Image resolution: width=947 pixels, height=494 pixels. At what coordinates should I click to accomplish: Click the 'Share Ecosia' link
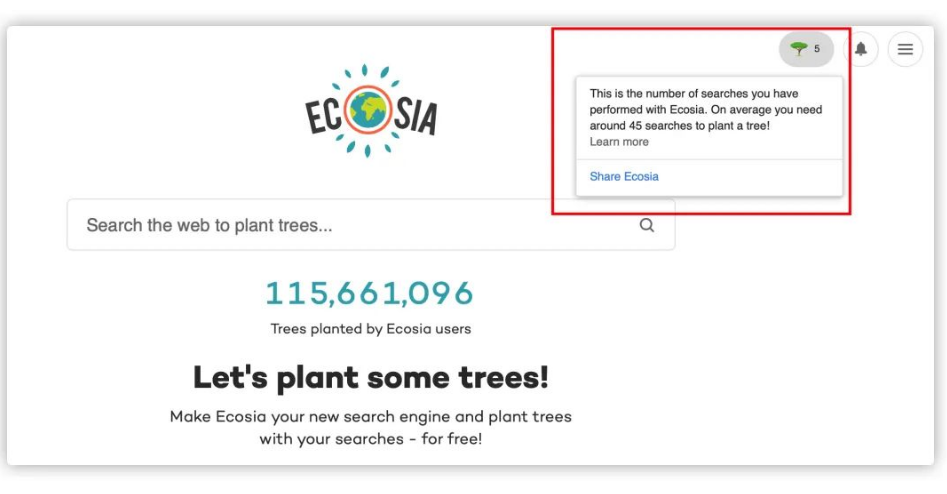624,176
